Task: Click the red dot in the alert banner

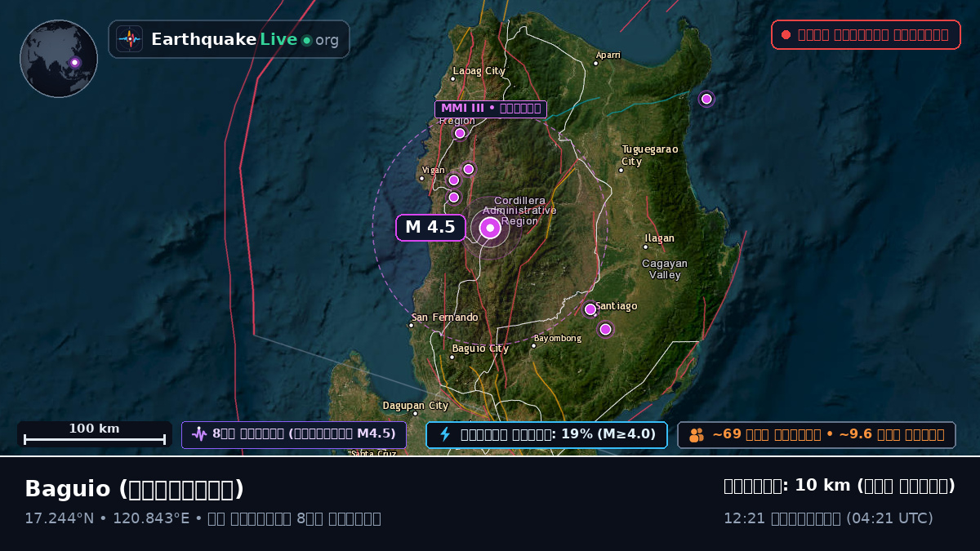Action: pos(786,34)
